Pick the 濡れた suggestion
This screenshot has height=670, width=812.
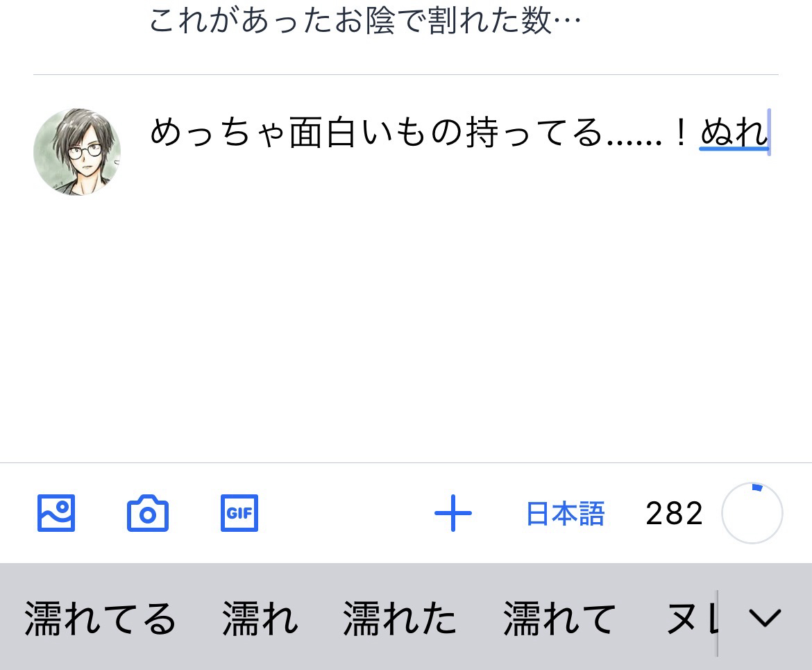[399, 619]
